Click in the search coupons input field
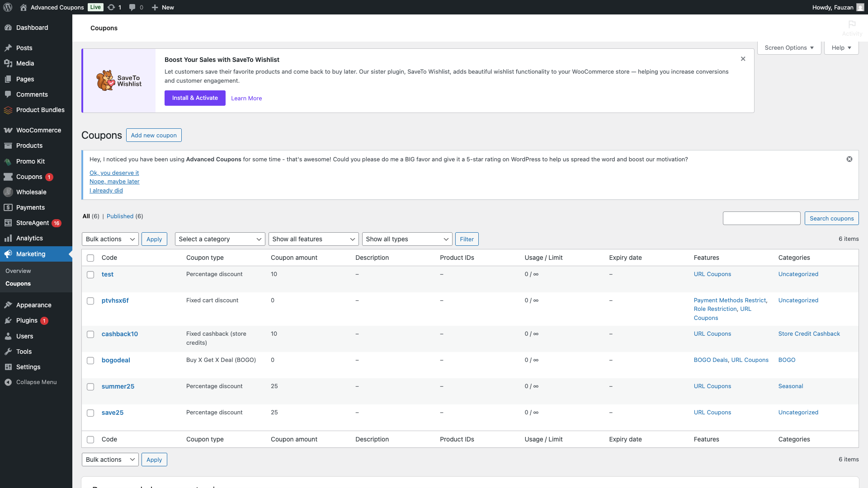This screenshot has height=488, width=868. click(x=761, y=218)
